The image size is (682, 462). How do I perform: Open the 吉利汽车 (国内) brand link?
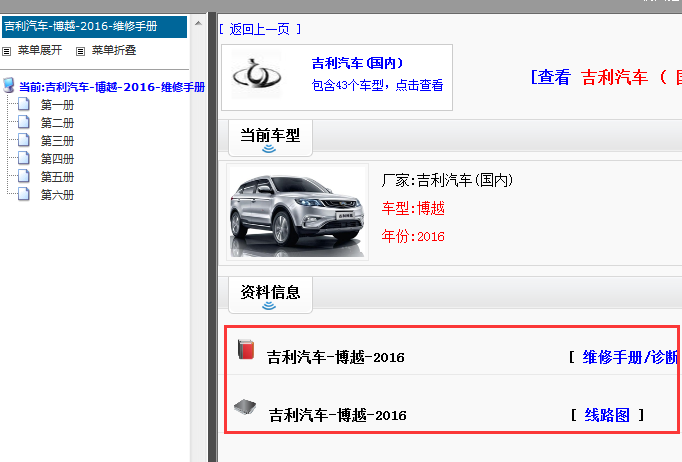pos(358,64)
